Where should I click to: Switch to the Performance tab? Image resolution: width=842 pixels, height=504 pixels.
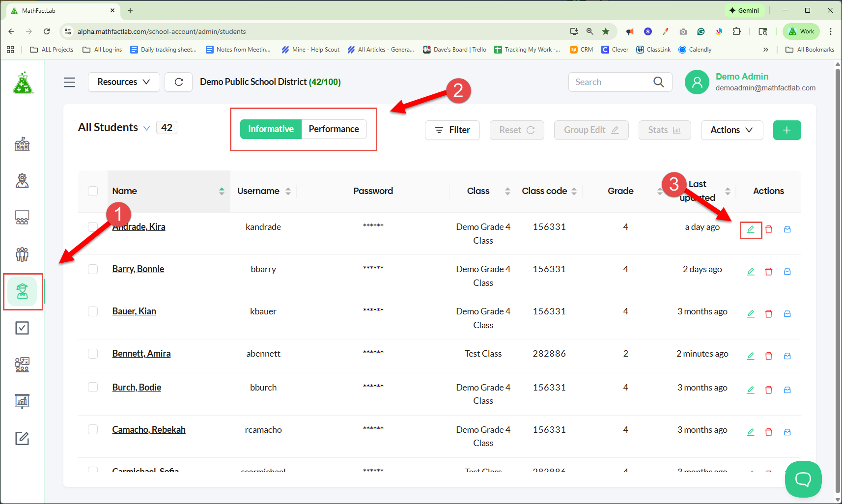[x=334, y=129]
